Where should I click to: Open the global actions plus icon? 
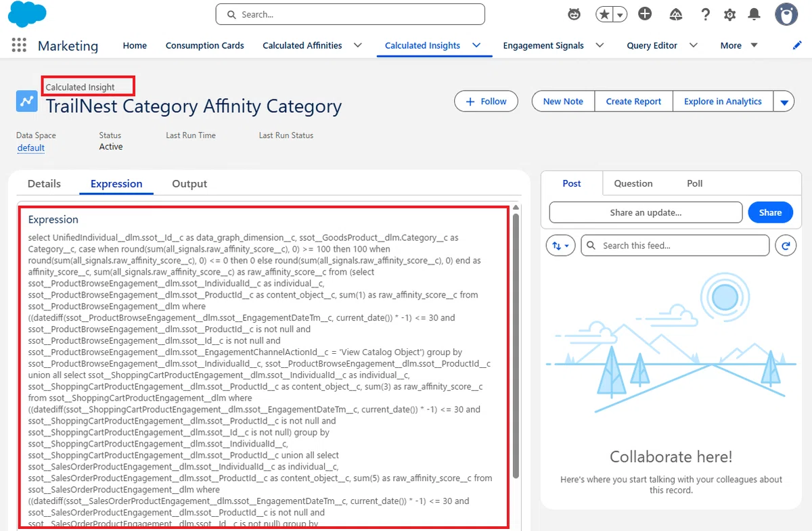645,14
